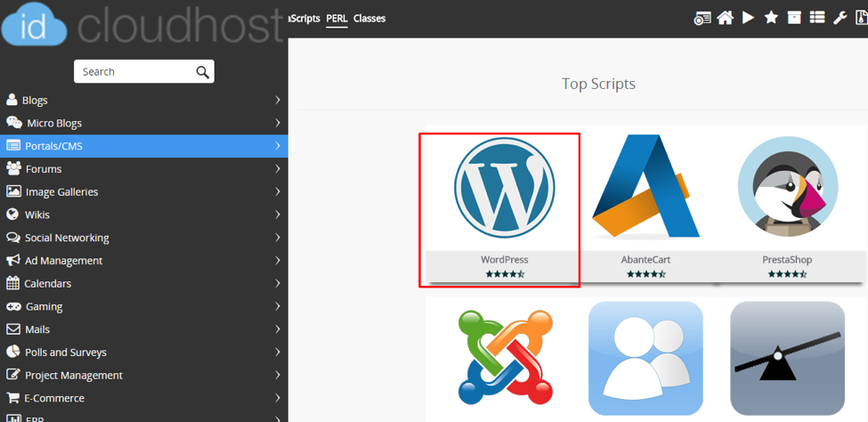Click the Mails envelope icon
Viewport: 868px width, 422px height.
point(13,329)
